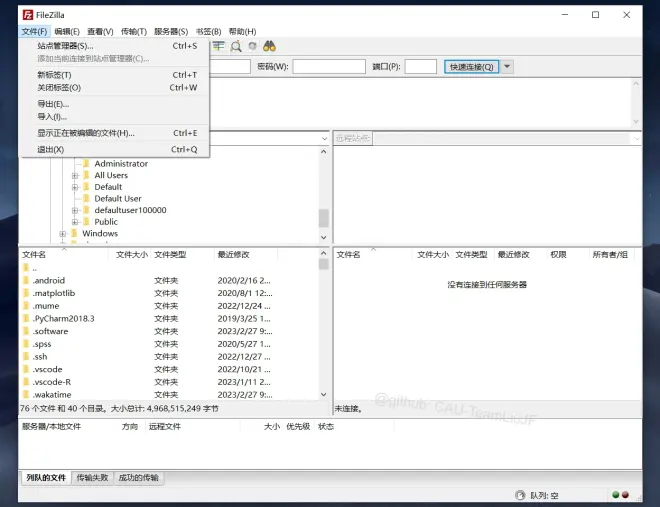
Task: Click the FileZilla logo in the title bar
Action: point(28,15)
